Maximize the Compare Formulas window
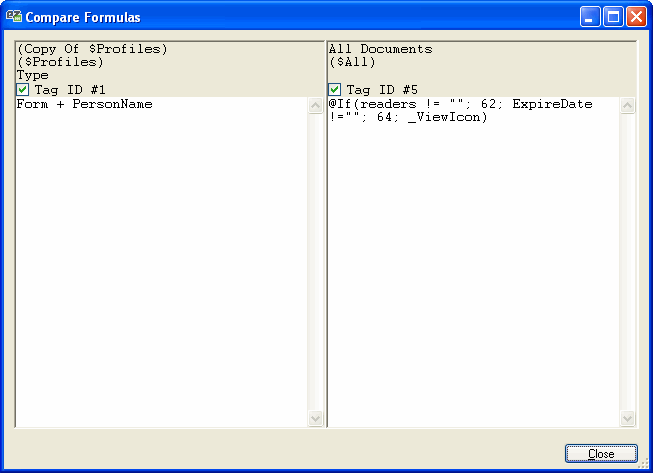The width and height of the screenshot is (653, 473). [x=613, y=16]
